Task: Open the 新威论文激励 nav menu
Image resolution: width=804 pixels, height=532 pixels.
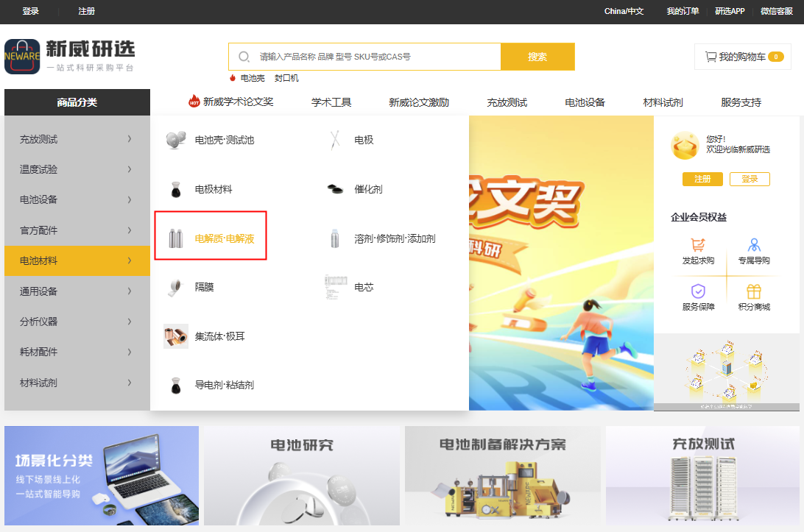Action: click(x=419, y=102)
